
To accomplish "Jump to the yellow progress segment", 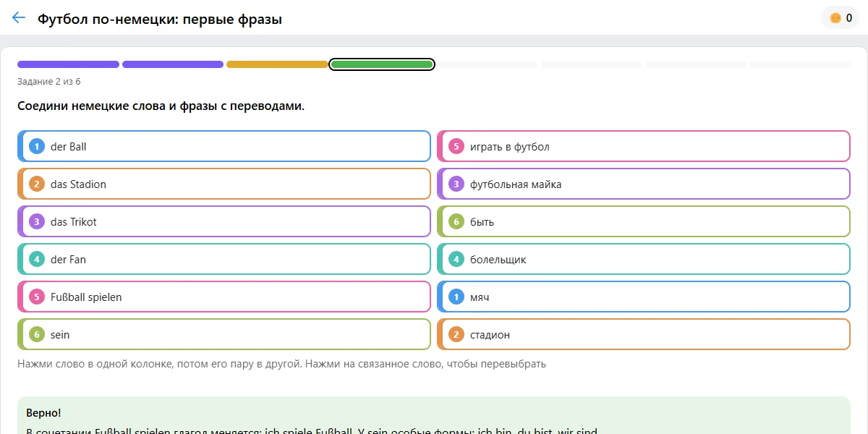I will (277, 64).
